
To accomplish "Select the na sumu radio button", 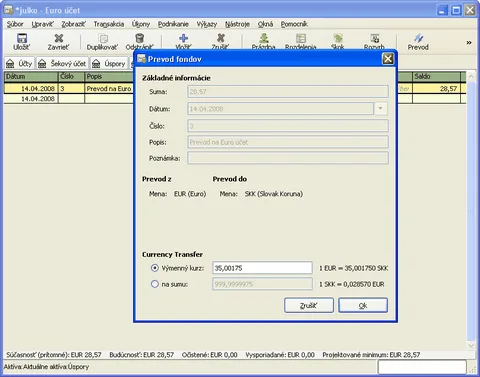I will tap(155, 284).
